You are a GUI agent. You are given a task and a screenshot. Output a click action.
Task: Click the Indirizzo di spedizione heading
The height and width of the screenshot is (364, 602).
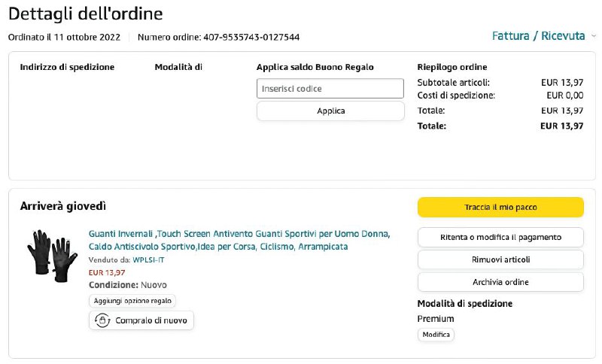click(x=67, y=67)
